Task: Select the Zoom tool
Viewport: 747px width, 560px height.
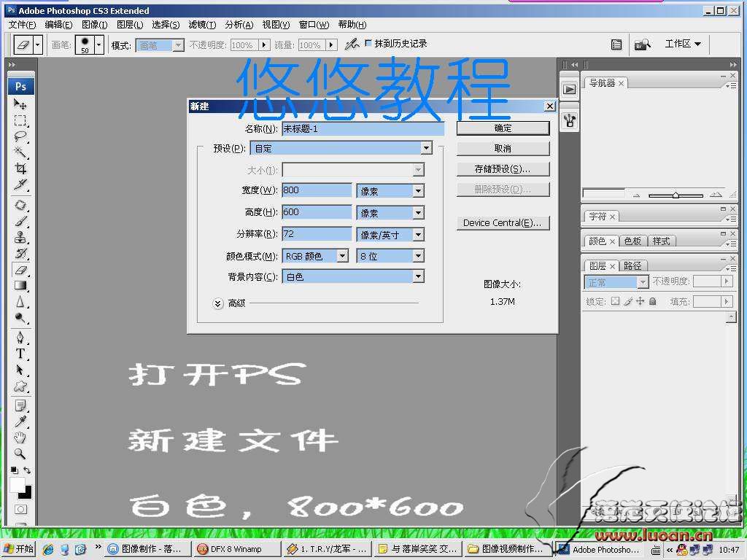Action: [x=20, y=454]
